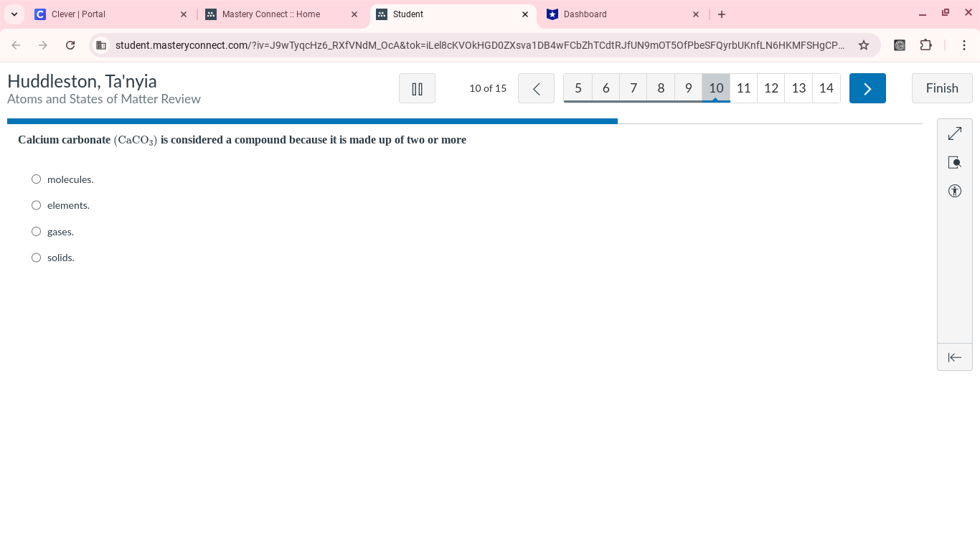980x551 pixels.
Task: Expand the question to fullscreen
Action: 955,133
